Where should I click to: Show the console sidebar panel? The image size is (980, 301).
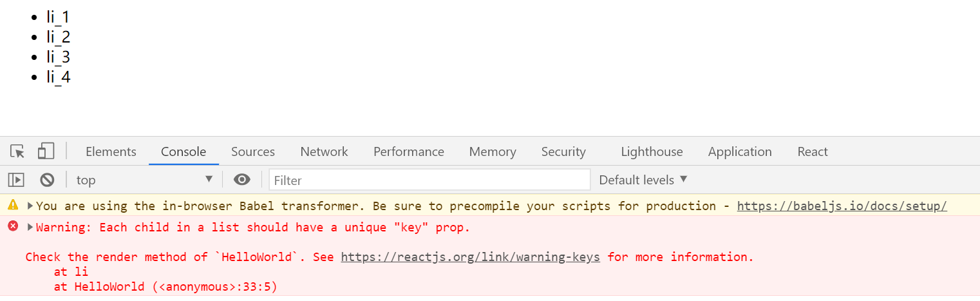[x=16, y=180]
